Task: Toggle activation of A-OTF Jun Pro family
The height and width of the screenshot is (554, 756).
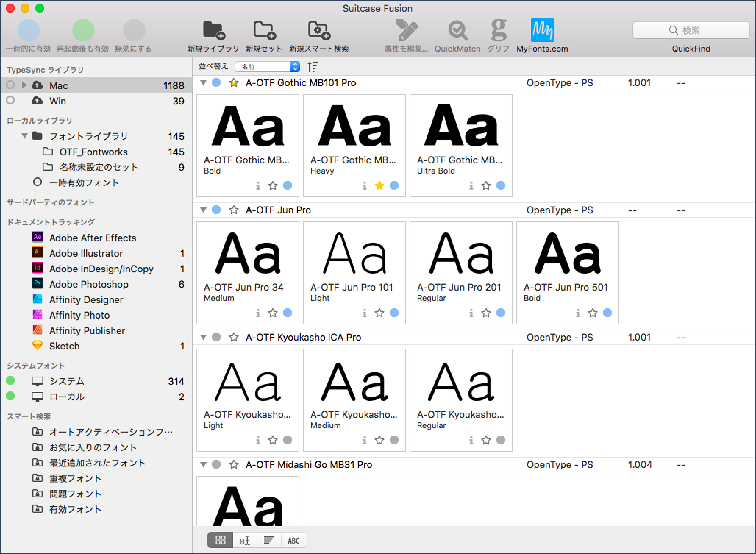Action: pyautogui.click(x=216, y=210)
